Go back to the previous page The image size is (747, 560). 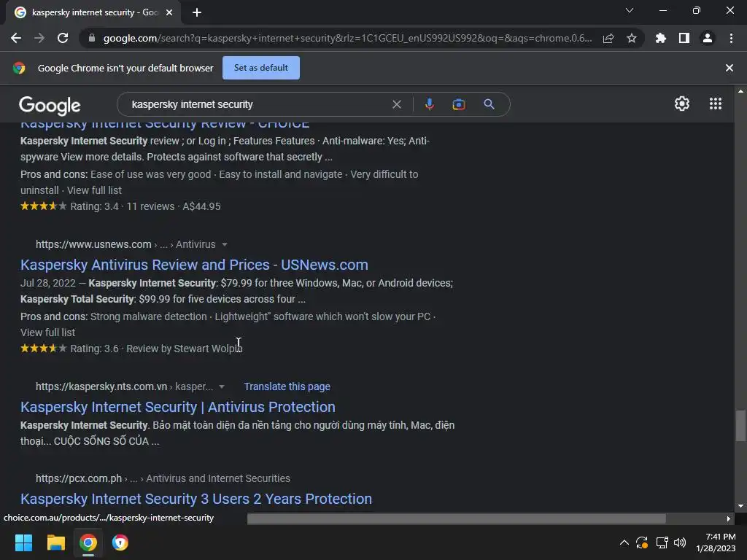(x=16, y=38)
